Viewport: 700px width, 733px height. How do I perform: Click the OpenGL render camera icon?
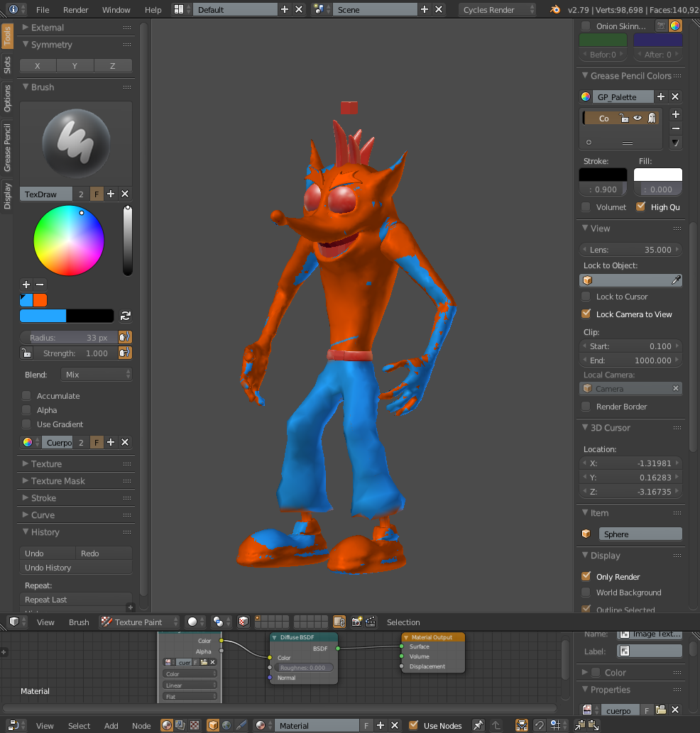[356, 622]
